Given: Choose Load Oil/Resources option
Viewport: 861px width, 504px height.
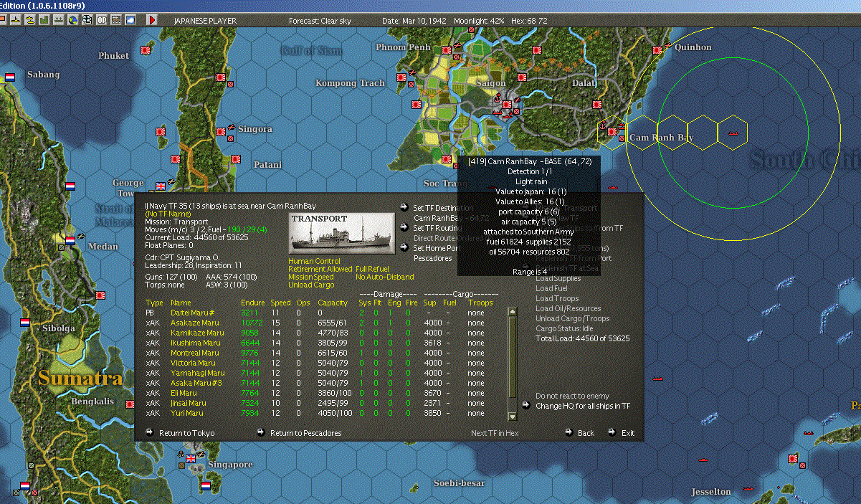Looking at the screenshot, I should pyautogui.click(x=568, y=308).
